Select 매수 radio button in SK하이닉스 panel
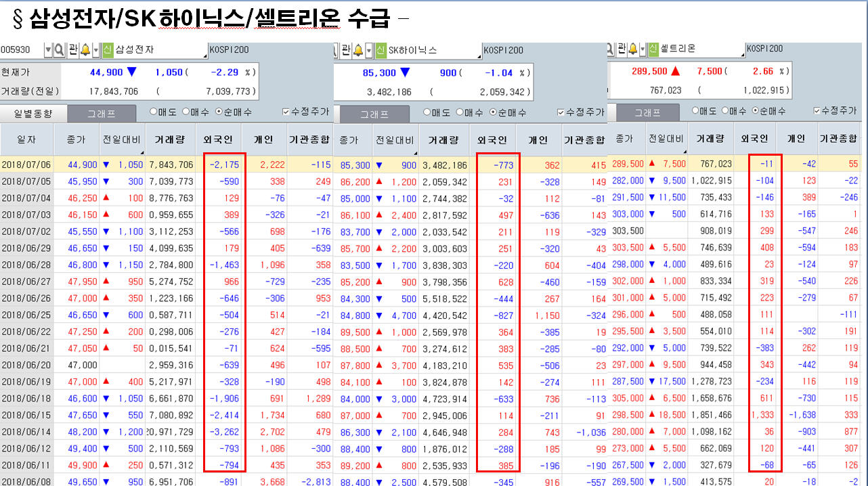The width and height of the screenshot is (868, 486). [460, 112]
